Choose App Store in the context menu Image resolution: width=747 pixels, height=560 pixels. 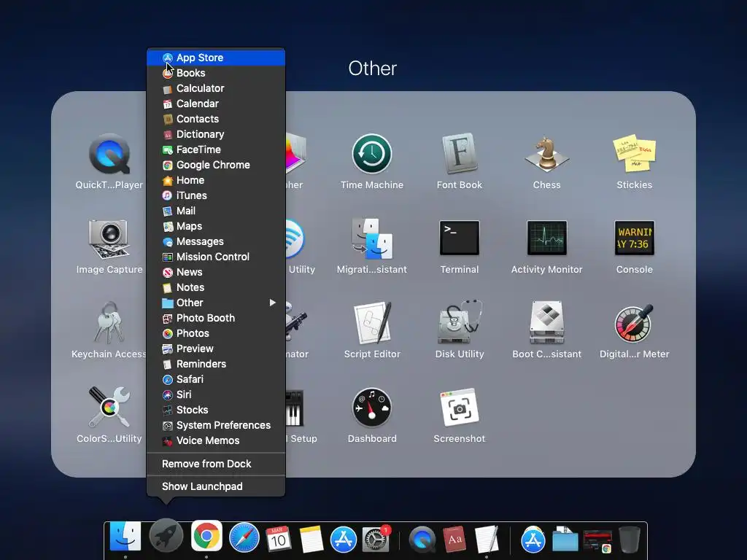point(216,58)
